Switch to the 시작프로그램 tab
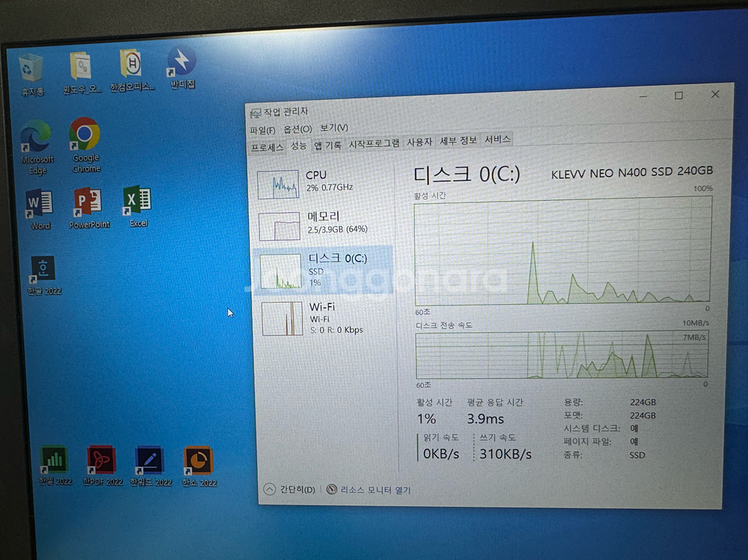748x560 pixels. [374, 143]
